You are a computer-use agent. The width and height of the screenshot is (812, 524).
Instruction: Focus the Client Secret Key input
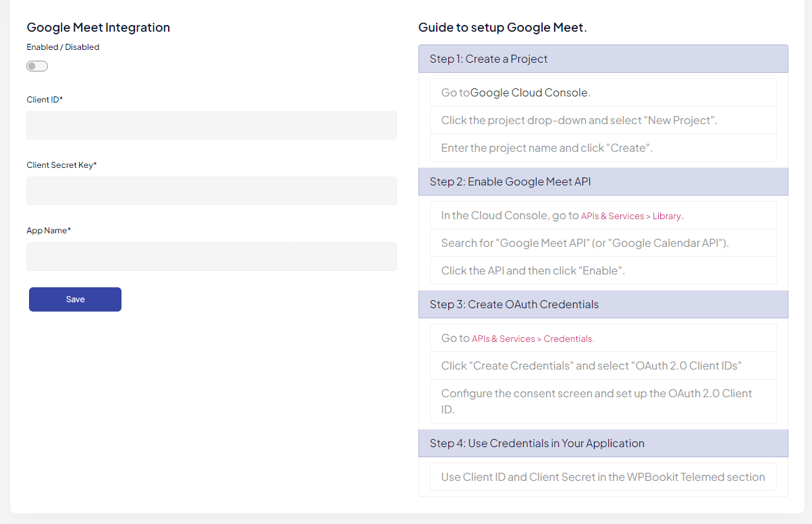pyautogui.click(x=211, y=191)
